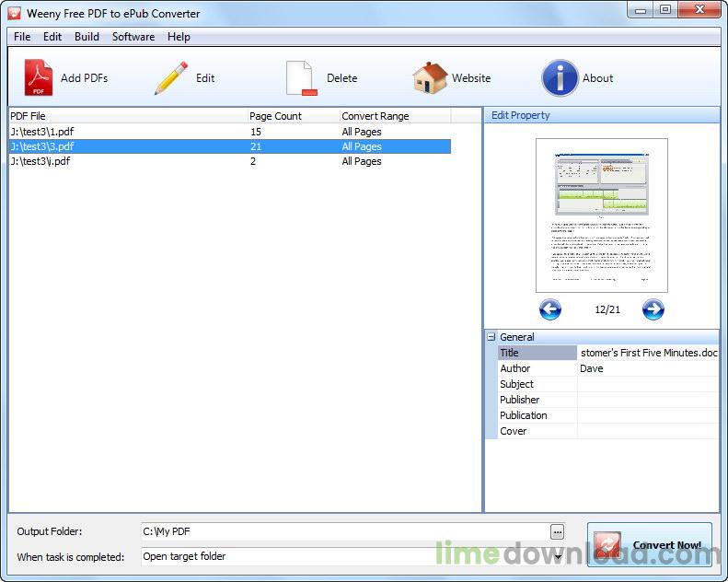This screenshot has width=728, height=582.
Task: Collapse the General property group
Action: click(x=491, y=337)
